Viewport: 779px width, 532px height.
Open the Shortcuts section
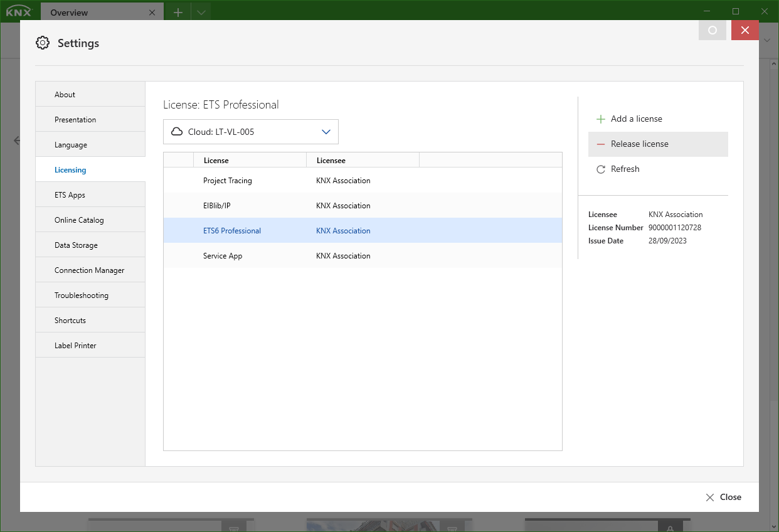click(90, 320)
